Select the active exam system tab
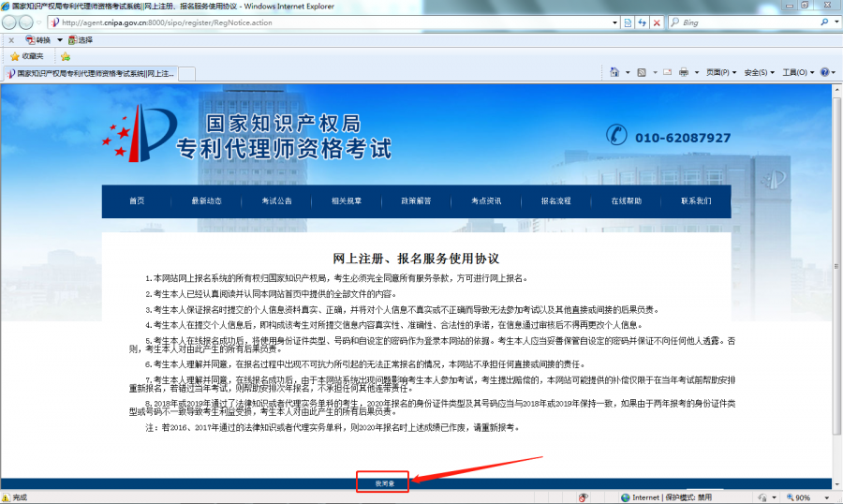 pos(90,74)
